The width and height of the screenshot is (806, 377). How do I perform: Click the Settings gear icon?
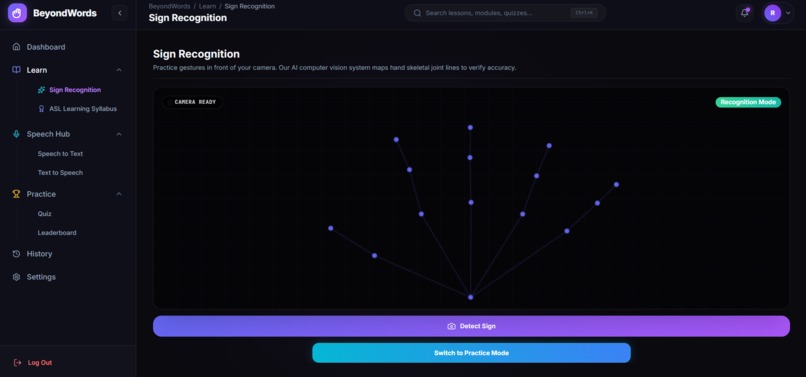16,277
